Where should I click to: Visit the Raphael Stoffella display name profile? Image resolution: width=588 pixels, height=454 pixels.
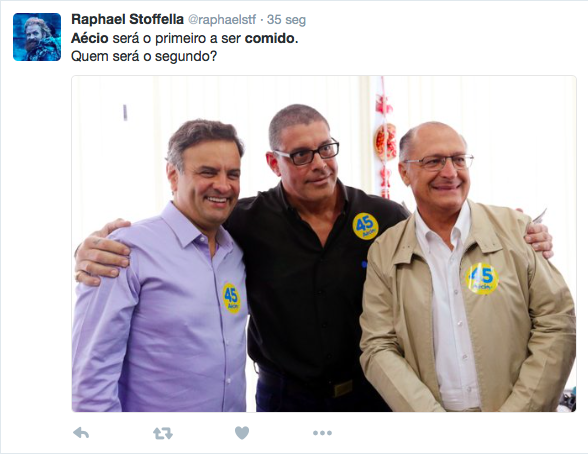(127, 19)
